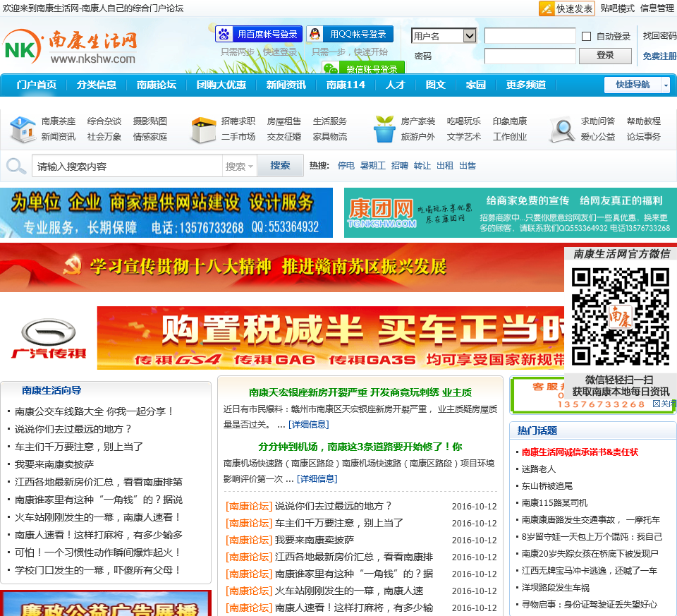The width and height of the screenshot is (677, 616).
Task: Open the 房屋租售 category link
Action: (283, 121)
